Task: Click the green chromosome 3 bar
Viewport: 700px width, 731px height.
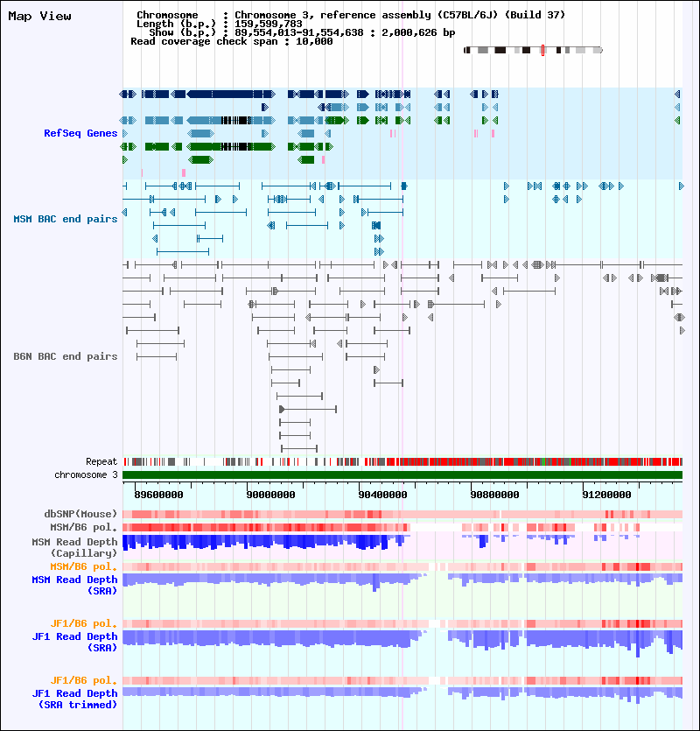Action: tap(402, 475)
